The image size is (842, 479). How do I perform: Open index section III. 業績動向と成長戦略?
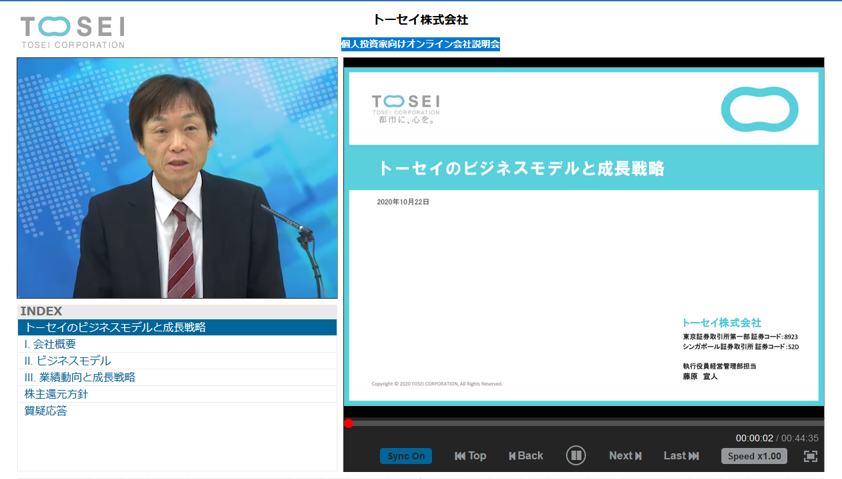pos(177,377)
